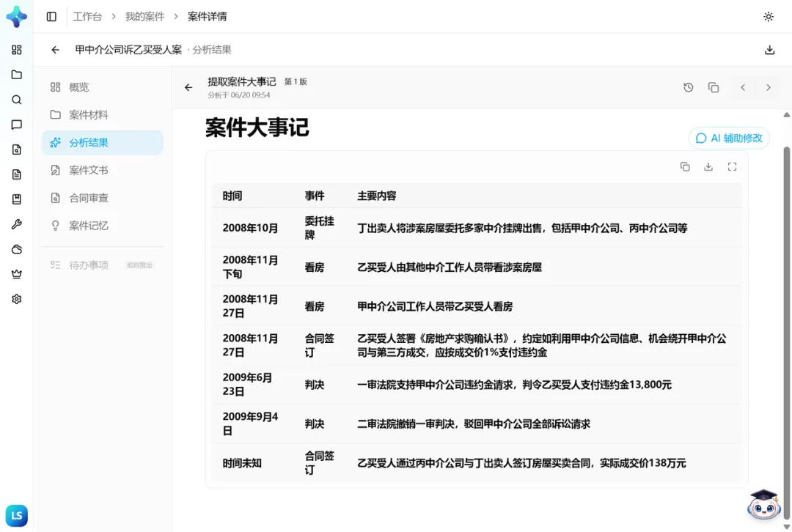The width and height of the screenshot is (792, 532).
Task: Go to previous analysis result chevron
Action: pos(742,87)
